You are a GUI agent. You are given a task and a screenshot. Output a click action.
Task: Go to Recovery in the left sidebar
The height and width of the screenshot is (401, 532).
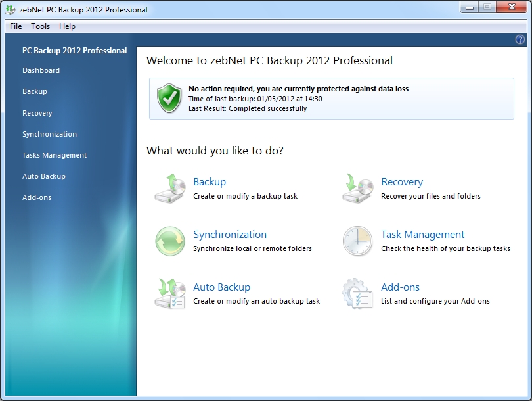click(37, 113)
